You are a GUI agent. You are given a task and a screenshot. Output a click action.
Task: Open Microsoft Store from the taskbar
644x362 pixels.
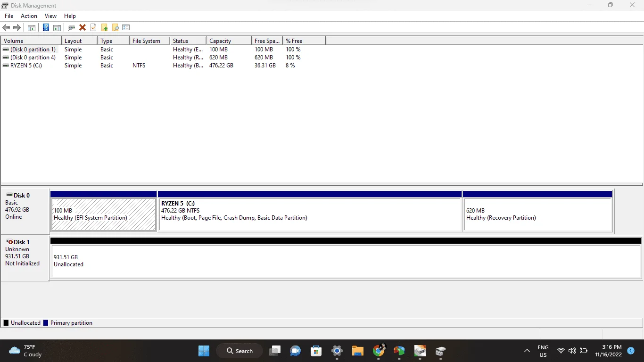(x=316, y=351)
